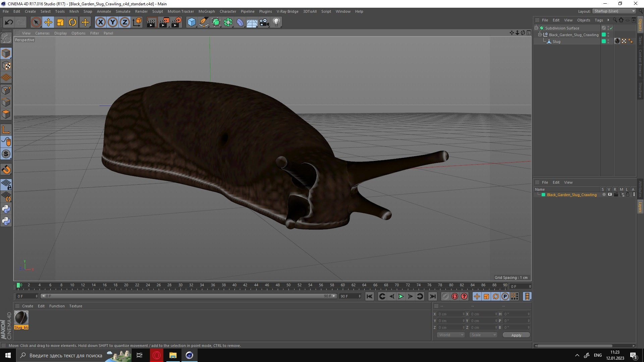Open the MoGraph menu
This screenshot has width=644, height=362.
207,11
